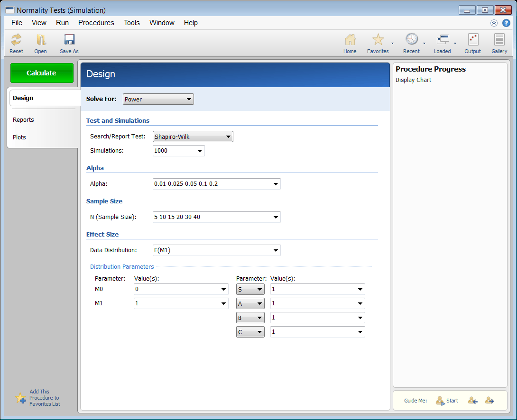517x420 pixels.
Task: Expand the M0 value dropdown arrow
Action: tap(223, 290)
